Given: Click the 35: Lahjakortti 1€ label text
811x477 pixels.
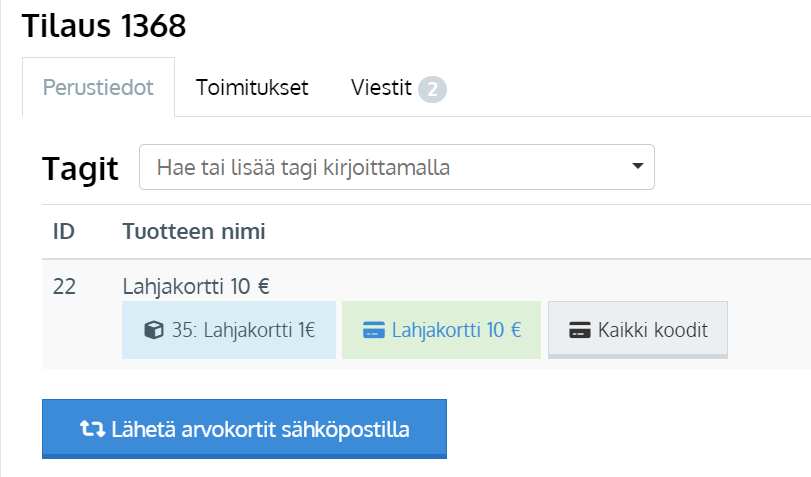Looking at the screenshot, I should click(244, 330).
